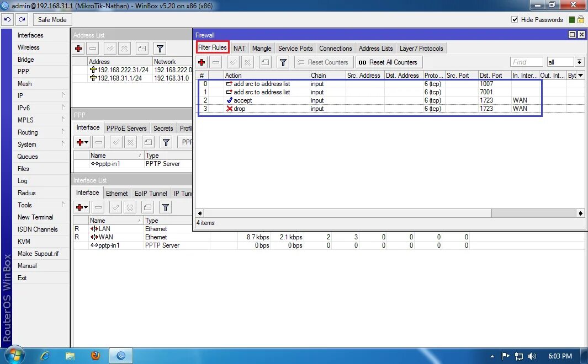
Task: Open filter funnel in Firewall window
Action: (283, 62)
